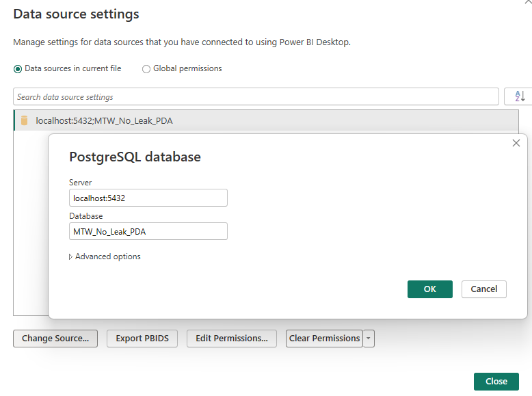This screenshot has height=396, width=532.
Task: Click the Clear Permissions button
Action: click(x=324, y=339)
